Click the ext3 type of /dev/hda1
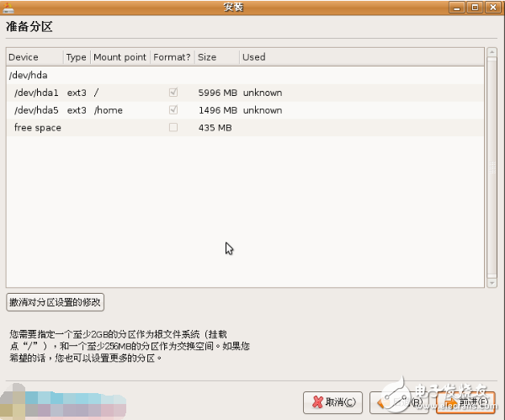 (77, 93)
